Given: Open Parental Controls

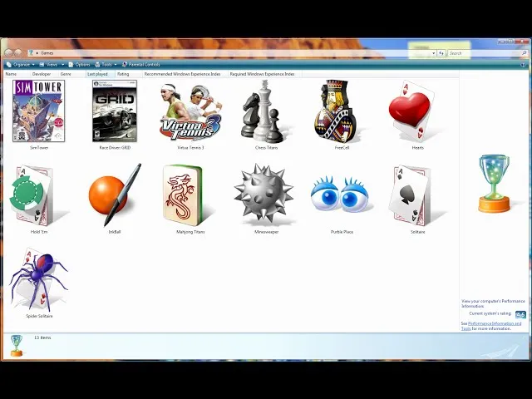Looking at the screenshot, I should (140, 65).
